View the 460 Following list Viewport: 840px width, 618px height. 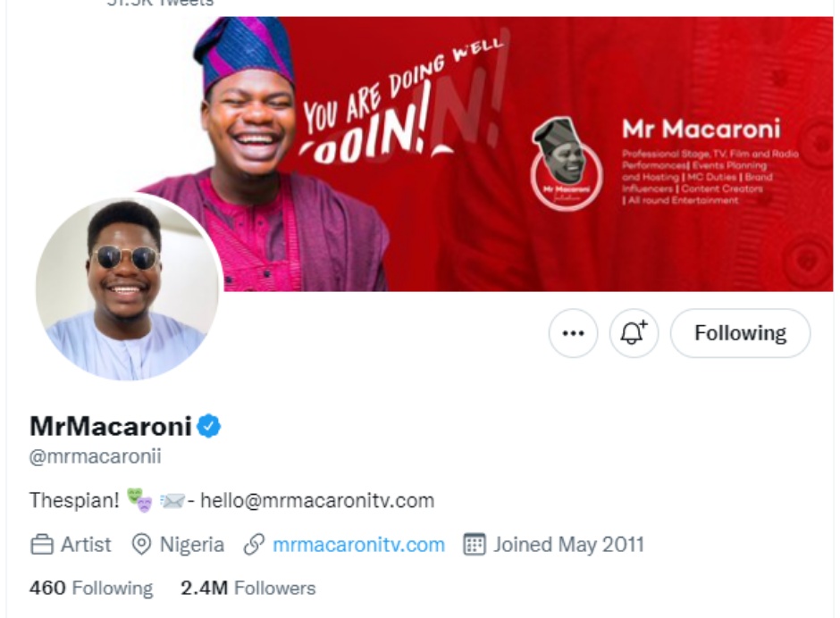[x=91, y=589]
